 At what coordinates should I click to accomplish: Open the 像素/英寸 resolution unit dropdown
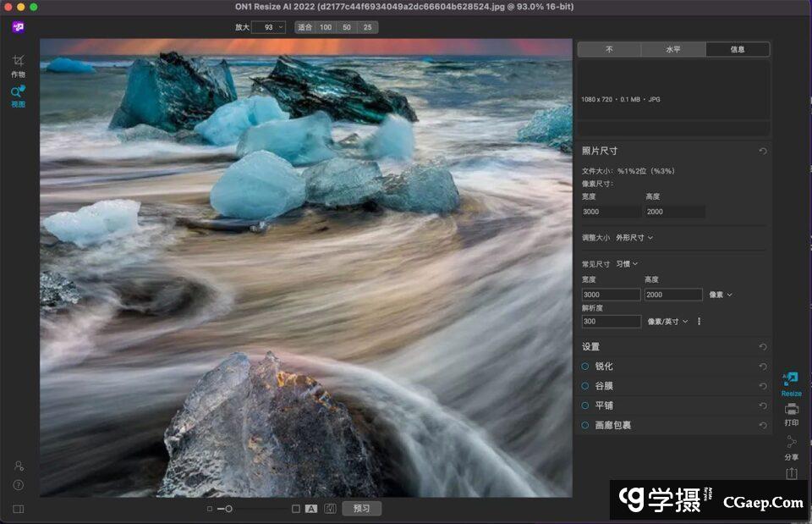click(x=668, y=322)
